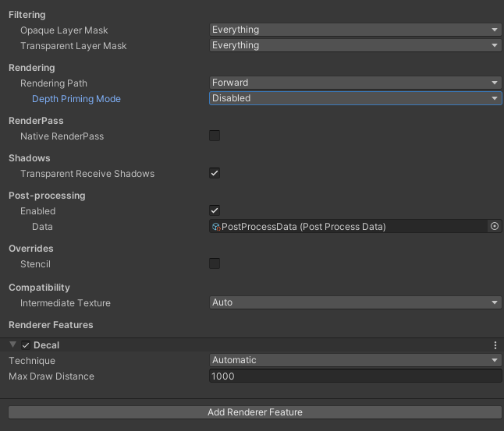
Task: Open the Depth Priming Mode dropdown
Action: tap(355, 98)
